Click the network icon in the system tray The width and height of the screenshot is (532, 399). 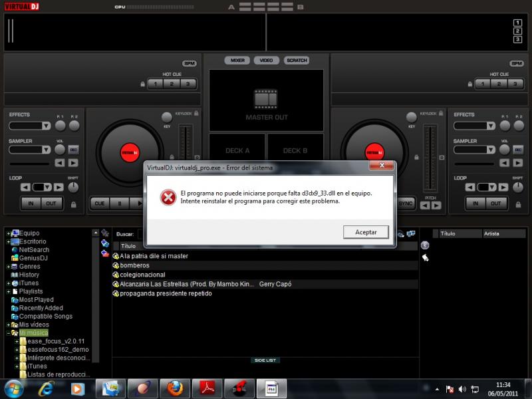point(475,389)
